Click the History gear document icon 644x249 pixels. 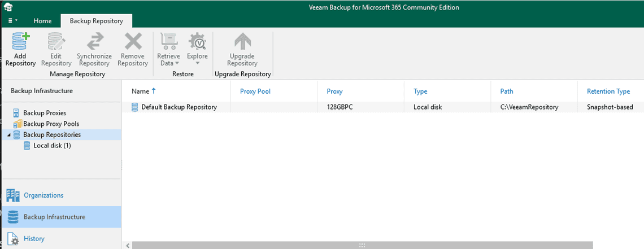(13, 239)
